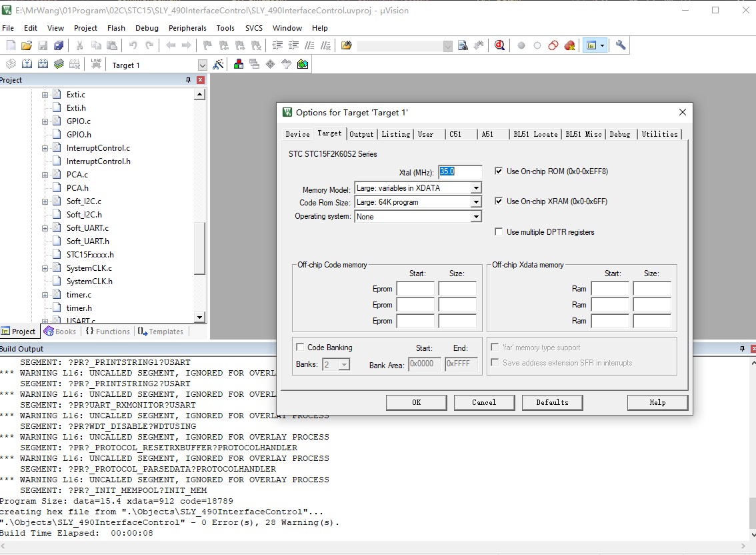Click Project tree scroll up arrow
This screenshot has height=555, width=756.
(200, 95)
